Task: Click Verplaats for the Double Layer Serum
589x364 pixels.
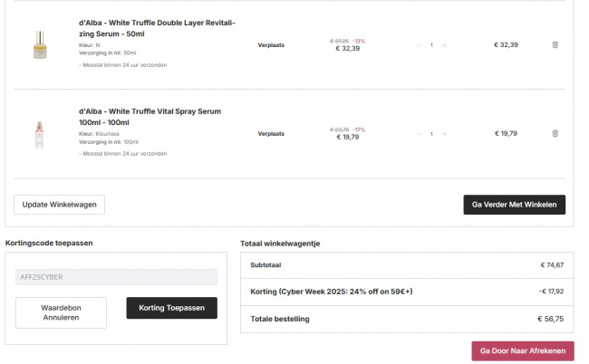Action: 271,44
